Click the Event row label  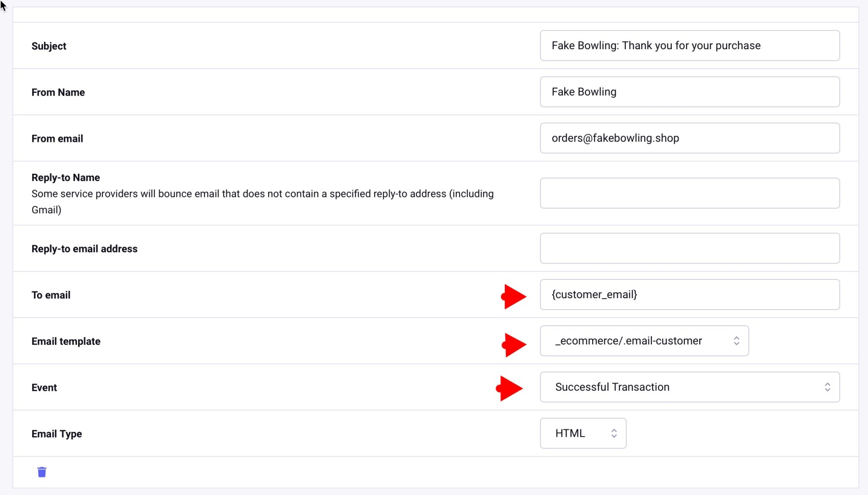coord(44,387)
